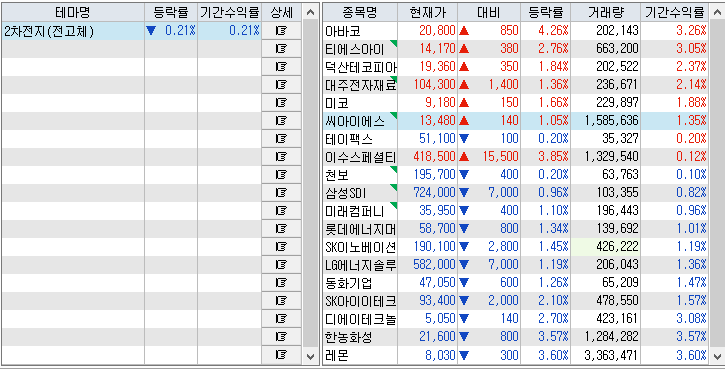Click 레몬 volume 3,363,471
The image size is (725, 369).
611,356
